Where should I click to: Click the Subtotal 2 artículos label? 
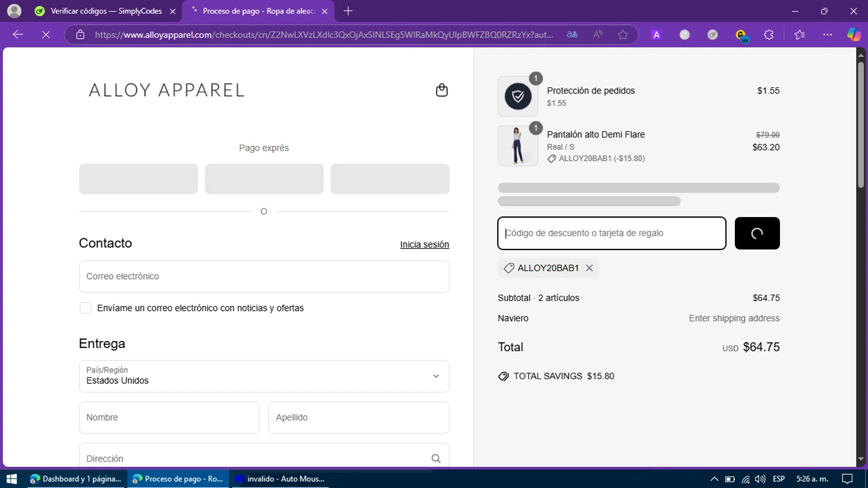click(538, 298)
